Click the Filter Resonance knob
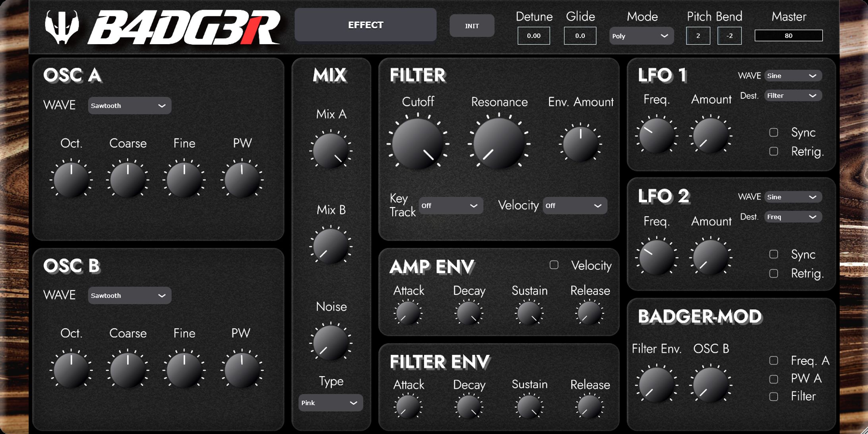The image size is (868, 434). click(x=499, y=144)
